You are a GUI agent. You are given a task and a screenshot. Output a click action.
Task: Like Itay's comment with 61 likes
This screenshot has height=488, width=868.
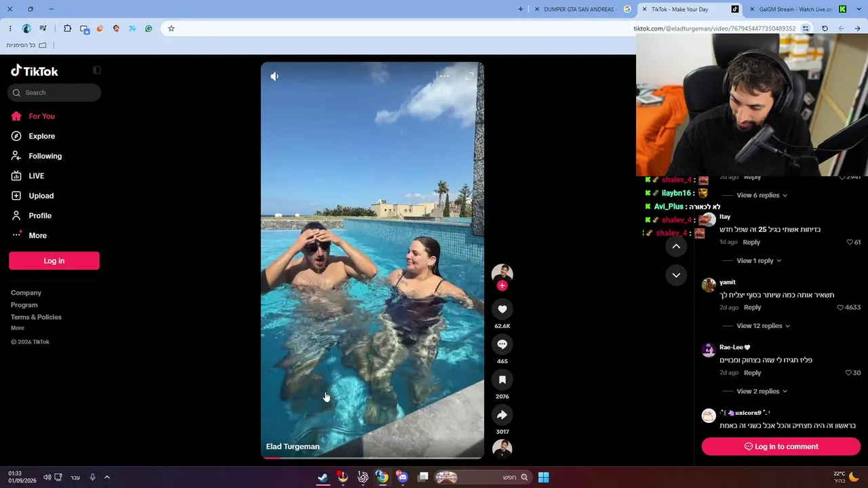(x=850, y=242)
